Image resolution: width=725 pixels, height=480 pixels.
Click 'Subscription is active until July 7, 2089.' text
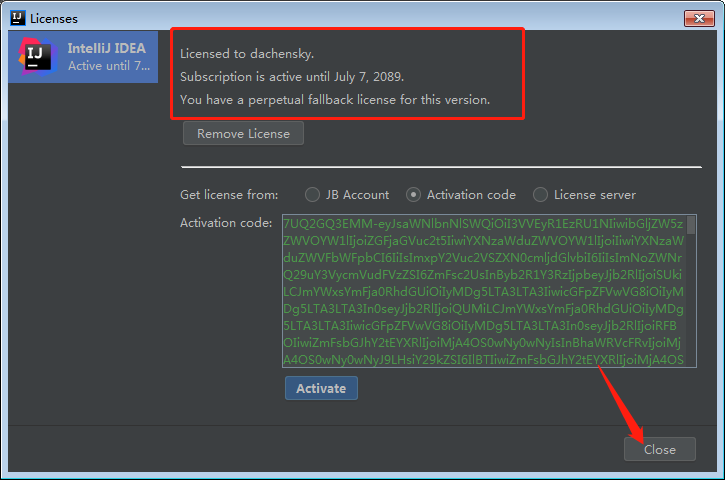[292, 77]
